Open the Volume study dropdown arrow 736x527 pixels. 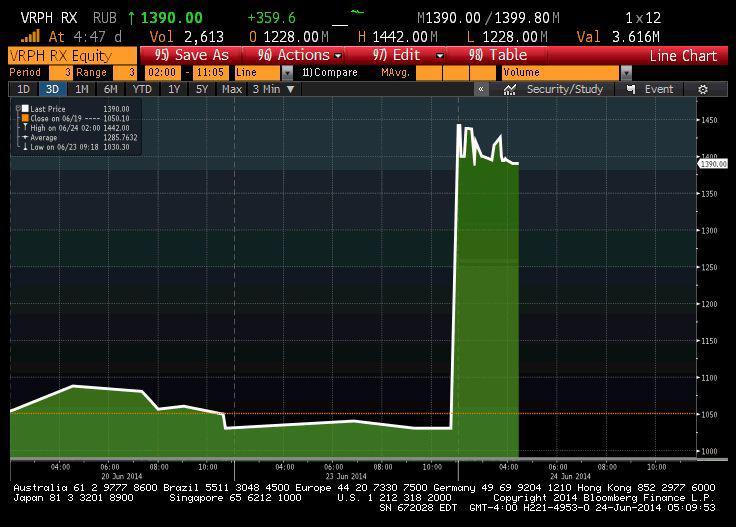[x=626, y=73]
